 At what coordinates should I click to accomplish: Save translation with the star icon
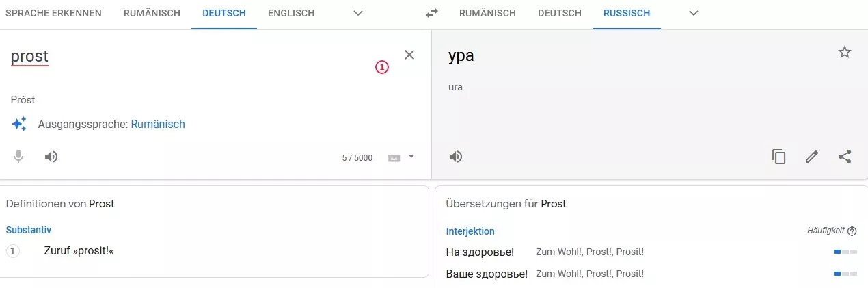(845, 52)
